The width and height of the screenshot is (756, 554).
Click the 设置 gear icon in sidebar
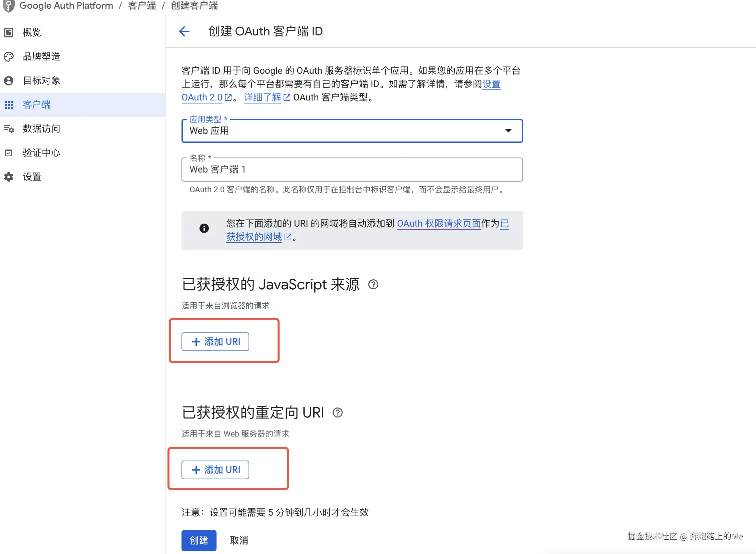(x=9, y=177)
